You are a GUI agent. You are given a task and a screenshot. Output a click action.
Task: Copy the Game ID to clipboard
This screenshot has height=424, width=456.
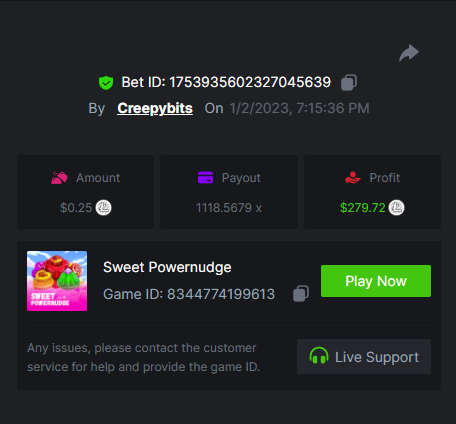point(301,294)
